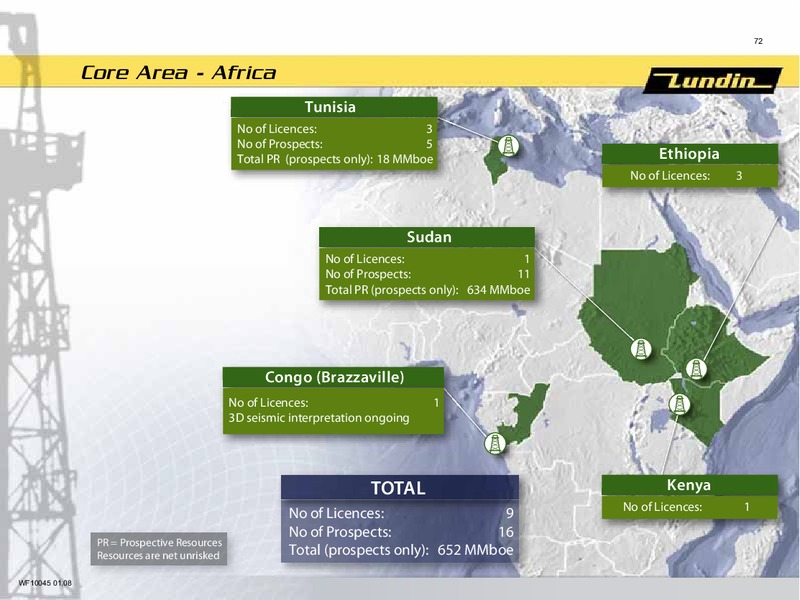Click the Lundin logo

click(x=712, y=81)
